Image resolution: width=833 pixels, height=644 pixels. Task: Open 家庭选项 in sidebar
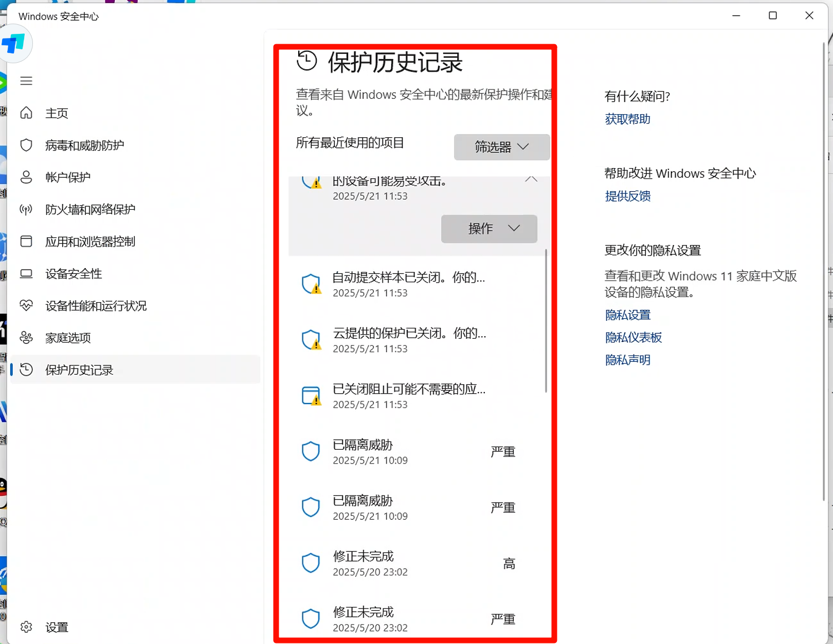[x=135, y=338]
